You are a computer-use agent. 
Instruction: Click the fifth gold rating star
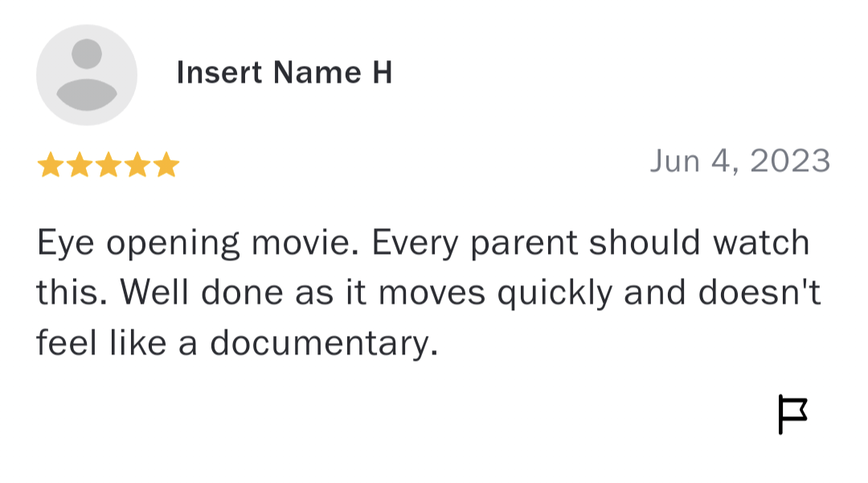pyautogui.click(x=166, y=165)
